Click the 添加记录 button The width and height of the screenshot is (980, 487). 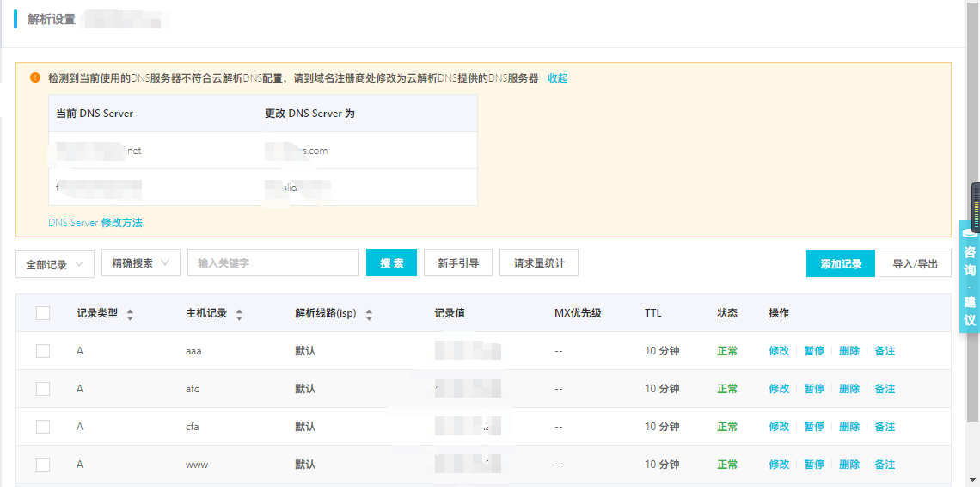click(x=841, y=263)
